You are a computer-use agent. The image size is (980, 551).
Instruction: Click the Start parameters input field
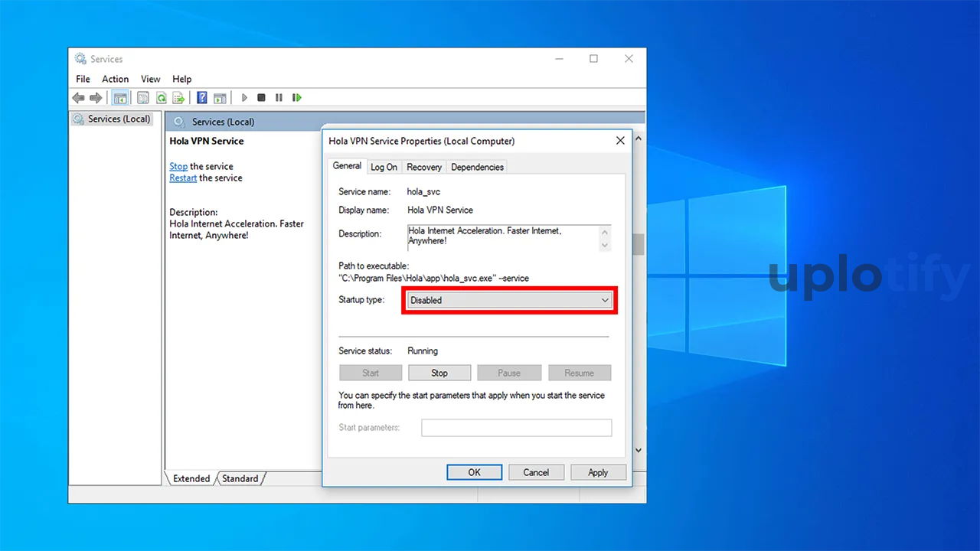point(517,428)
